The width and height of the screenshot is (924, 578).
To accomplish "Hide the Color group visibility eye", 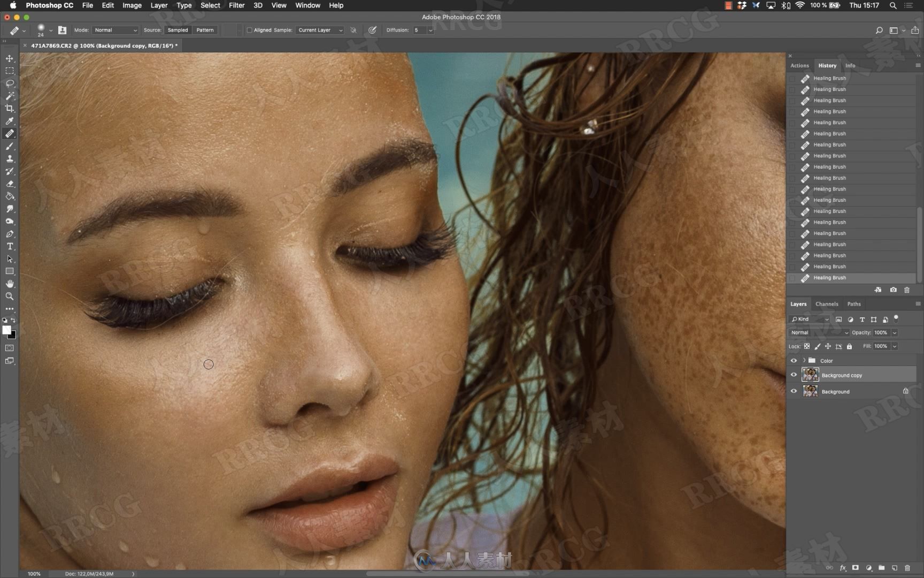I will tap(794, 361).
